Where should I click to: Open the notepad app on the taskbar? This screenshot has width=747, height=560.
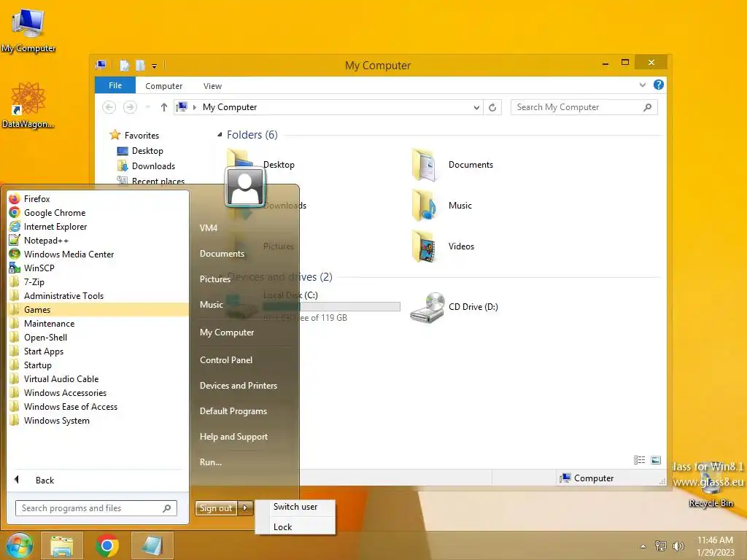coord(152,545)
